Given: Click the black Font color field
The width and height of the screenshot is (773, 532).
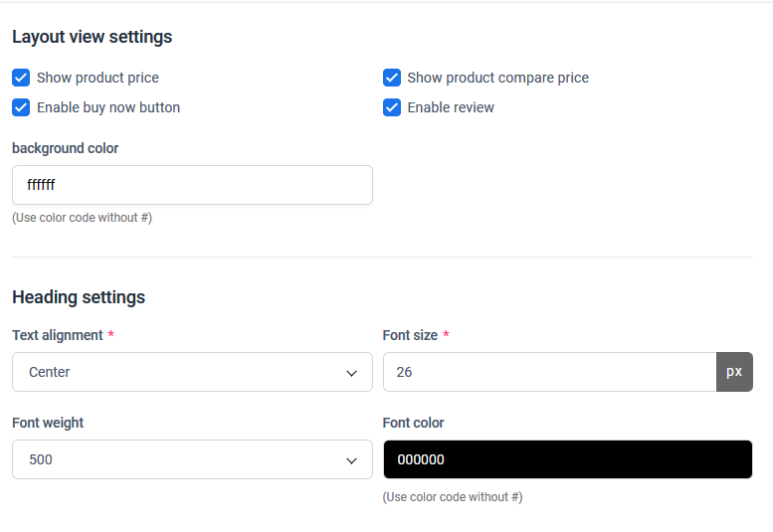Looking at the screenshot, I should pos(567,459).
